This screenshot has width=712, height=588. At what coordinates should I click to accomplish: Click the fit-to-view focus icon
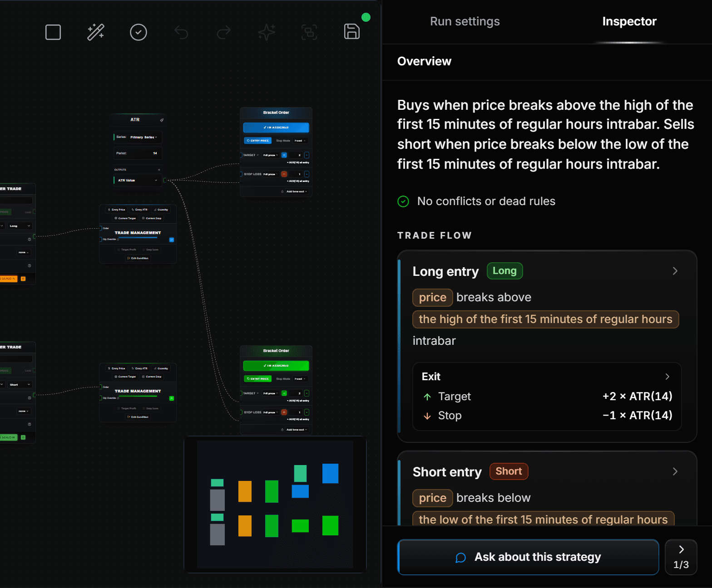[309, 32]
